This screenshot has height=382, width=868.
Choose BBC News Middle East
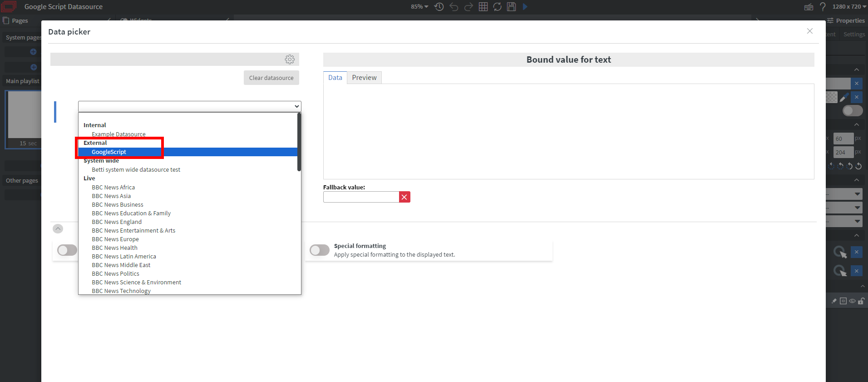click(121, 265)
